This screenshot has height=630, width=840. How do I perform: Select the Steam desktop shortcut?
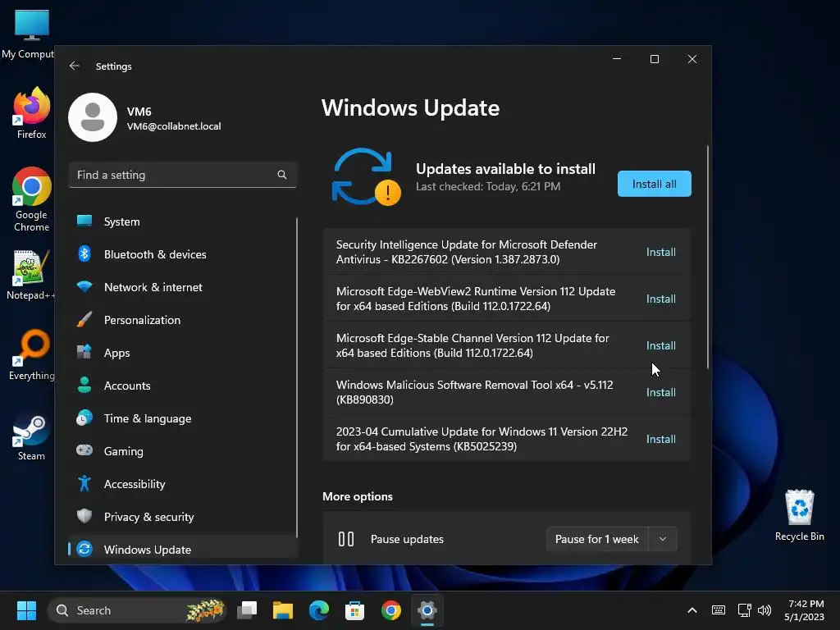click(x=31, y=436)
